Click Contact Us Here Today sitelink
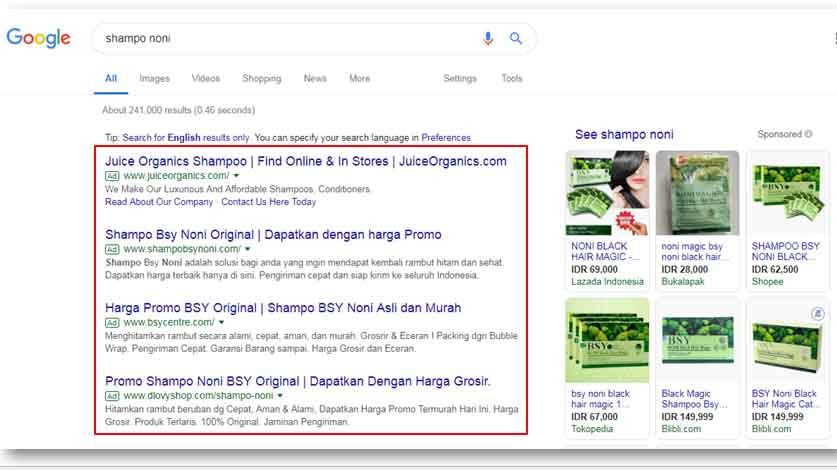The width and height of the screenshot is (837, 470). click(x=269, y=202)
